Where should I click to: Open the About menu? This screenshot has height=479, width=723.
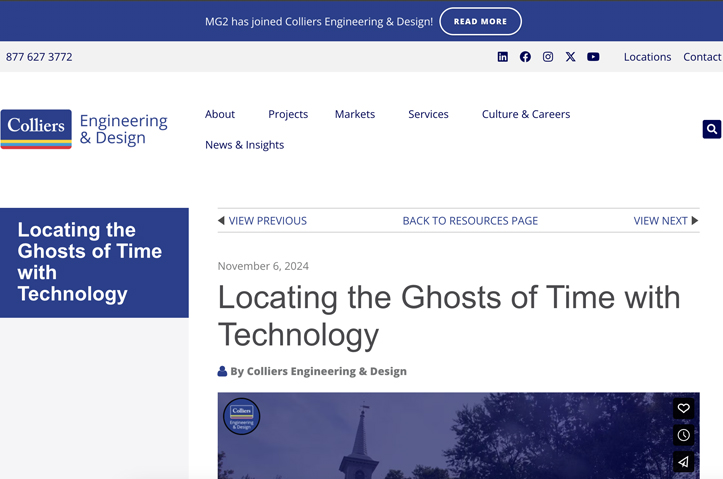click(x=220, y=114)
